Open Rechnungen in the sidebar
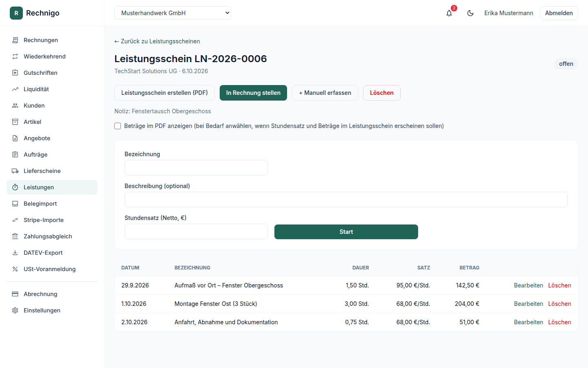Image resolution: width=588 pixels, height=368 pixels. pos(52,40)
